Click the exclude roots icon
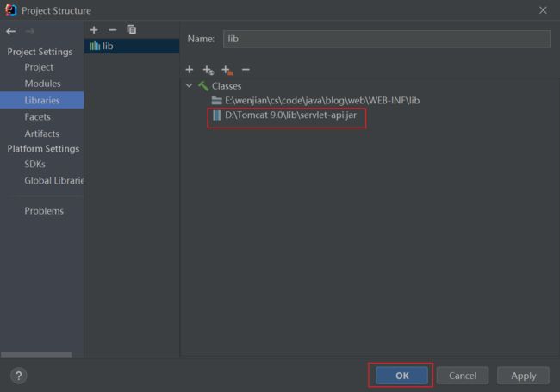560x392 pixels. [227, 70]
